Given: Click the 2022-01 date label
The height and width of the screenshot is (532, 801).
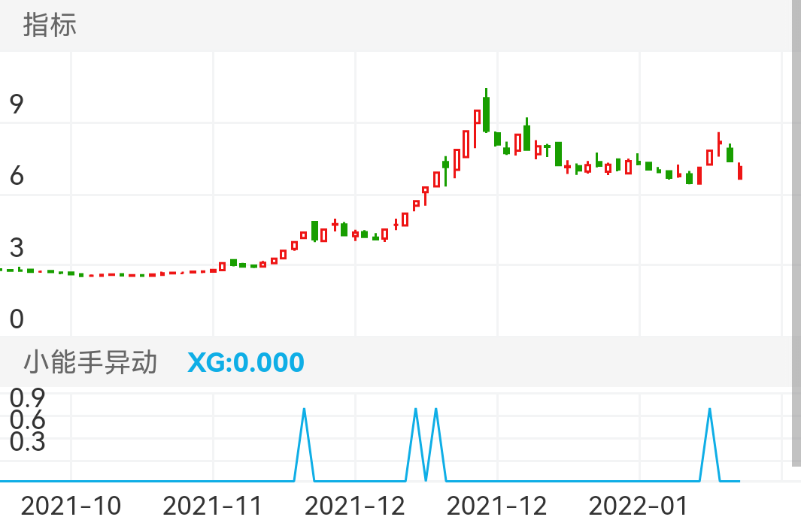Looking at the screenshot, I should [639, 506].
